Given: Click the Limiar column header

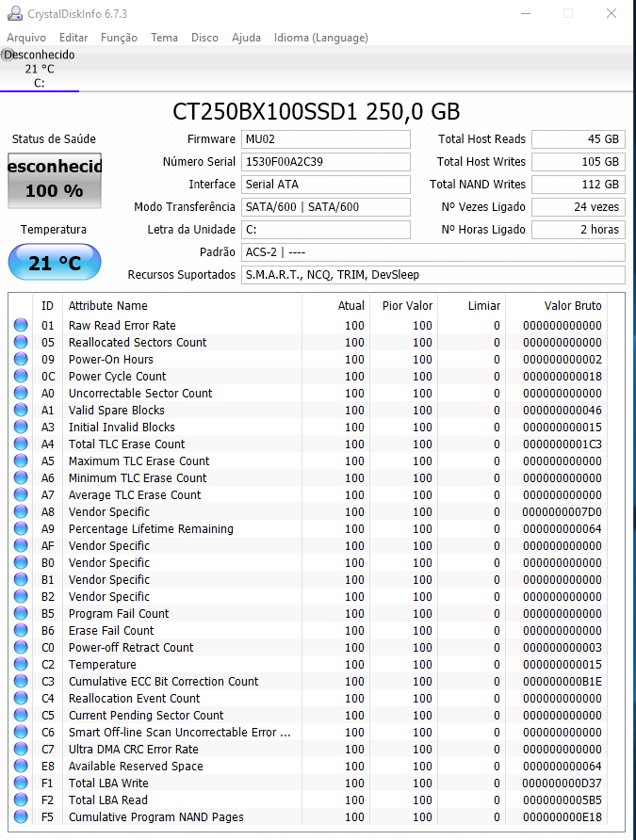Looking at the screenshot, I should click(x=471, y=305).
